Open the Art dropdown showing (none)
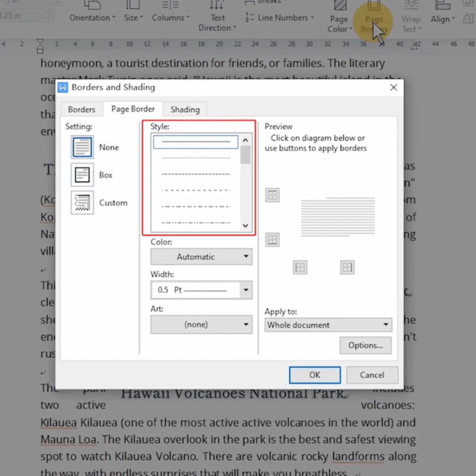 click(x=202, y=324)
